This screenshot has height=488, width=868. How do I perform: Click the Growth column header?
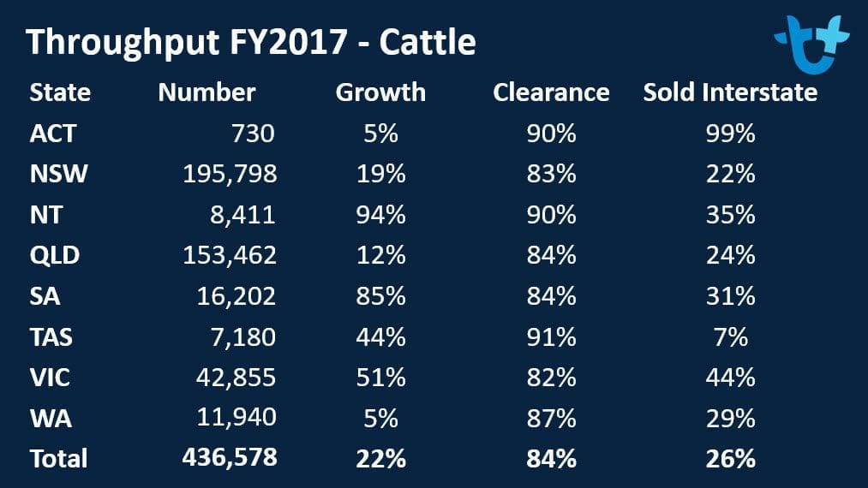tap(380, 92)
